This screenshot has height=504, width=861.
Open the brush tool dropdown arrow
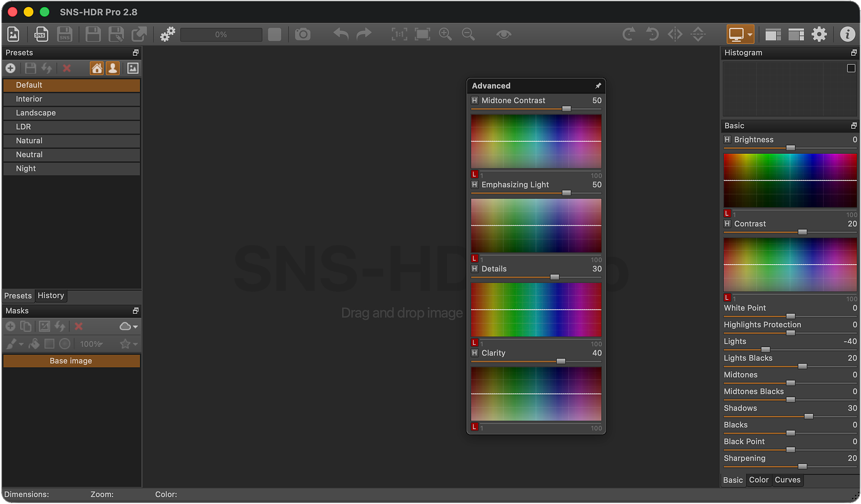[x=21, y=344]
